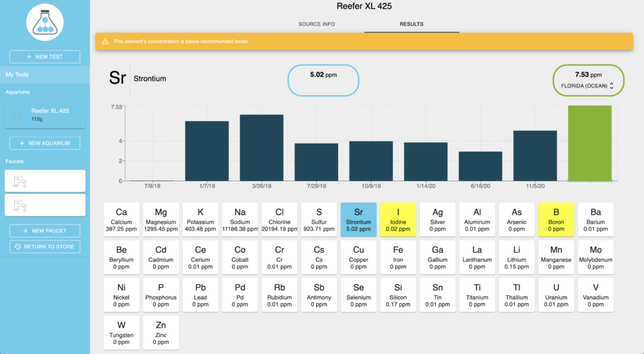This screenshot has height=354, width=644.
Task: Select the Lead element tile
Action: pyautogui.click(x=200, y=295)
